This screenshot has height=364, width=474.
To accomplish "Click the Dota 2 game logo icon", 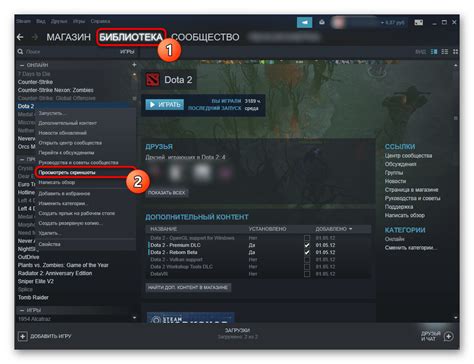I will [x=153, y=80].
